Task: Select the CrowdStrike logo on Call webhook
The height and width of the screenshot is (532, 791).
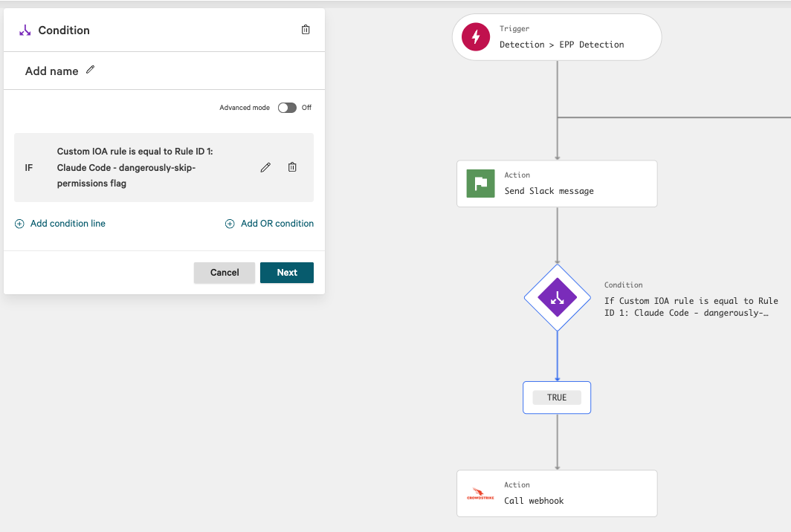Action: click(x=480, y=493)
